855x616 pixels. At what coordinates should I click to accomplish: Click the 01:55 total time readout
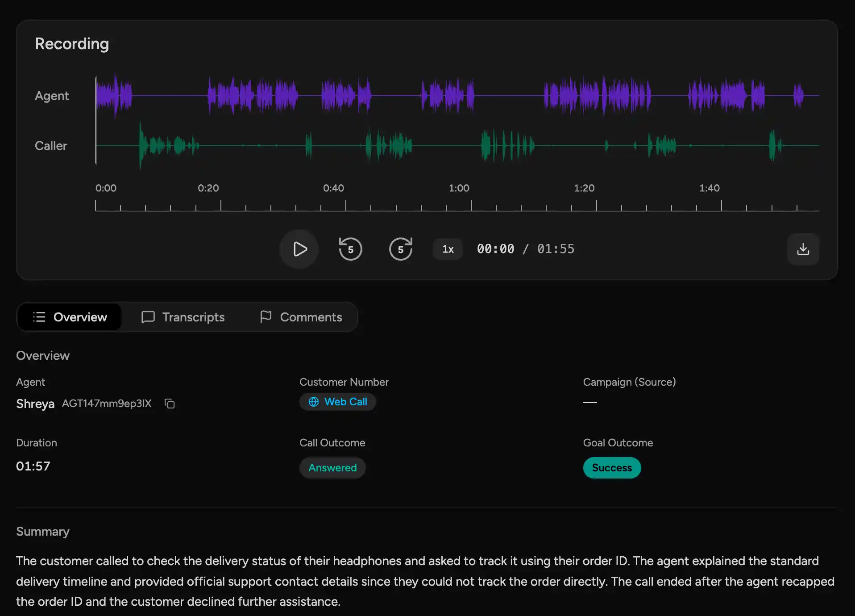point(556,249)
